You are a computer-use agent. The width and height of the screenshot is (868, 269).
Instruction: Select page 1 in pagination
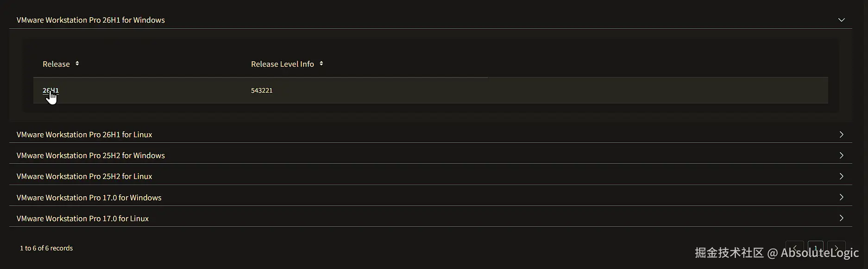coord(816,248)
